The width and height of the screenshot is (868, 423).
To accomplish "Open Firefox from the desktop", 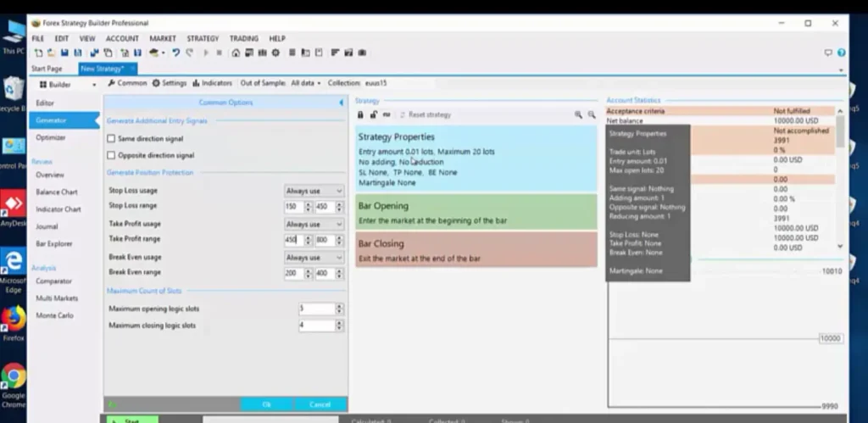I will 14,324.
